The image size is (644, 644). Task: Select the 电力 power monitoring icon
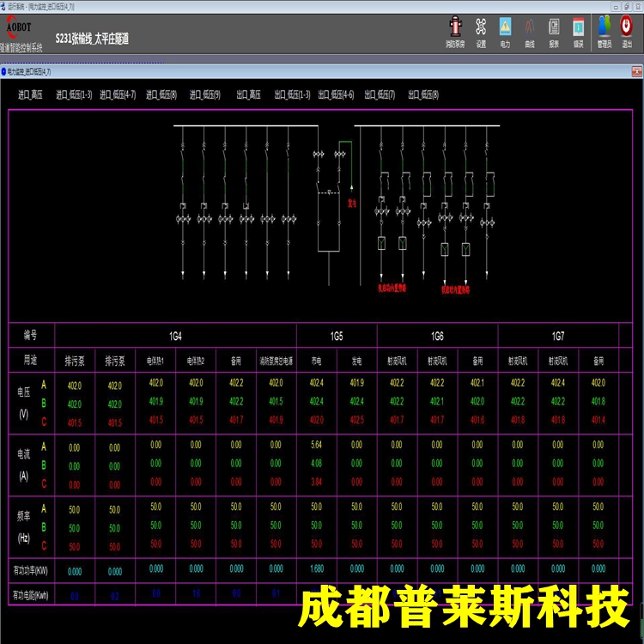(505, 32)
